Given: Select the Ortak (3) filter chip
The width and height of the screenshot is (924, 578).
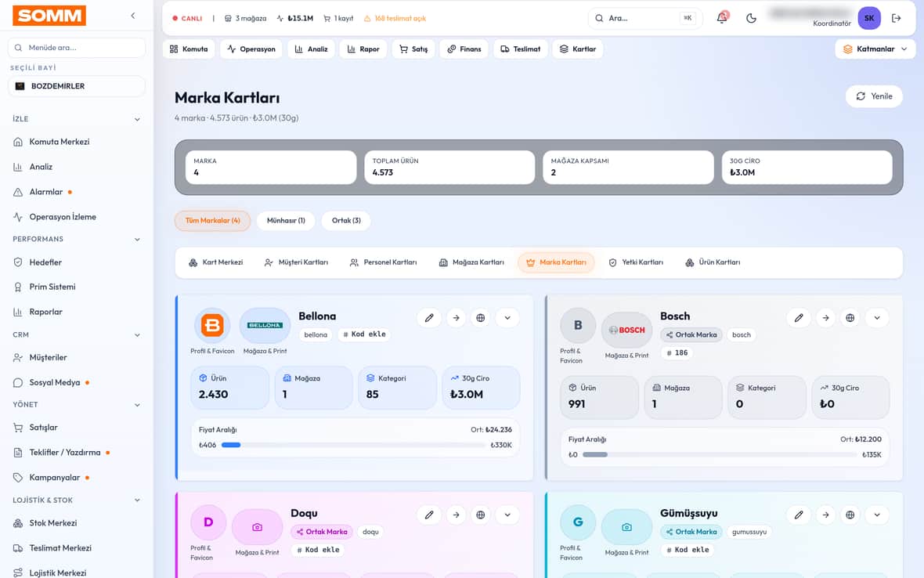Looking at the screenshot, I should pyautogui.click(x=346, y=220).
